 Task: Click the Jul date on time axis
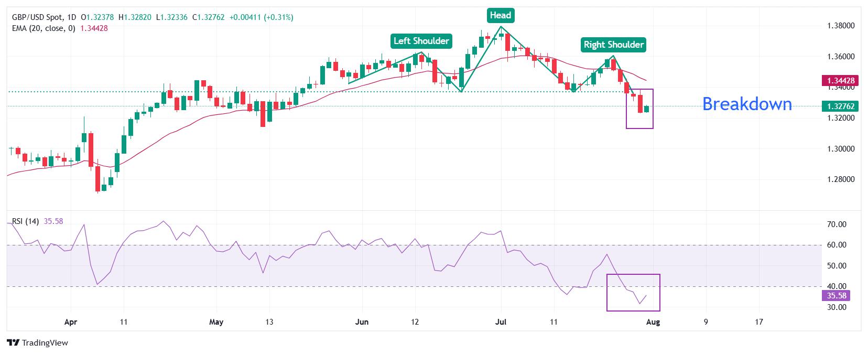click(x=501, y=322)
